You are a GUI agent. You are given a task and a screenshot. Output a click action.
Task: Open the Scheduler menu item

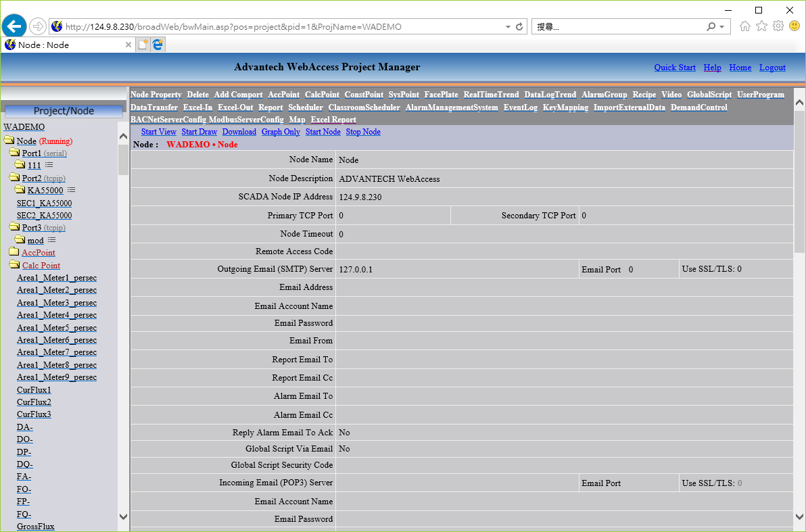coord(306,107)
